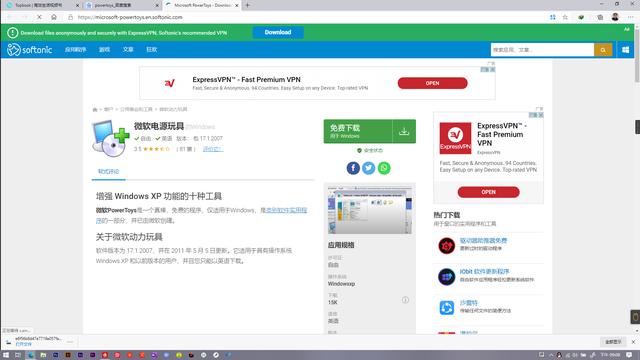Select the Softonic review tab
640x360 pixels.
pyautogui.click(x=109, y=171)
